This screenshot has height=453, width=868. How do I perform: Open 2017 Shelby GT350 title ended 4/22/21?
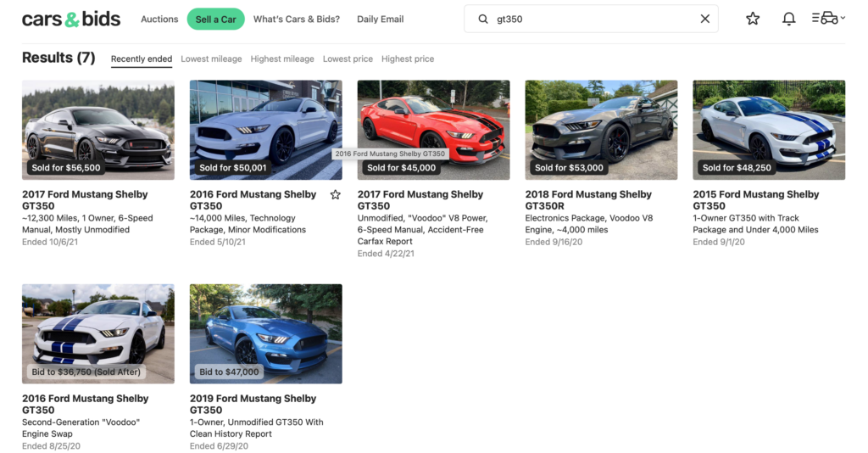[420, 200]
